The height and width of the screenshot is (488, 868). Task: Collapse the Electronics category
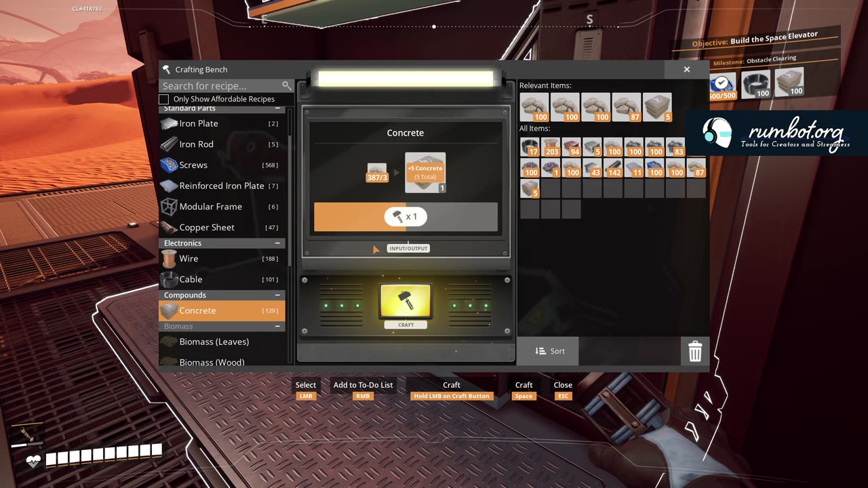tap(277, 243)
